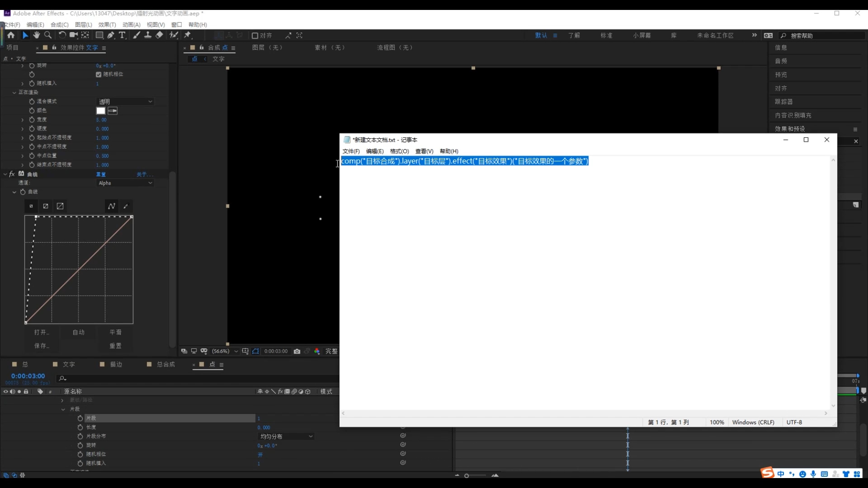The height and width of the screenshot is (488, 868).
Task: Select the Puppet Pin tool
Action: pos(188,35)
